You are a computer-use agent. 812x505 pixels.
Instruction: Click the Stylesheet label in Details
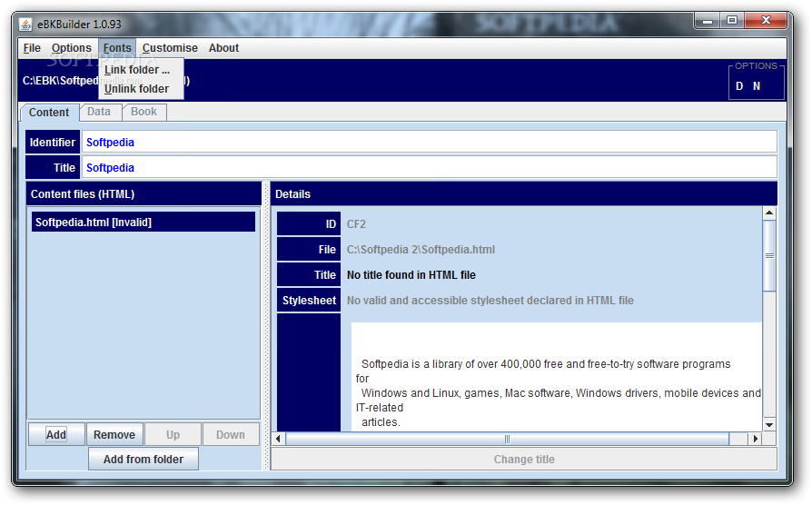(x=309, y=301)
